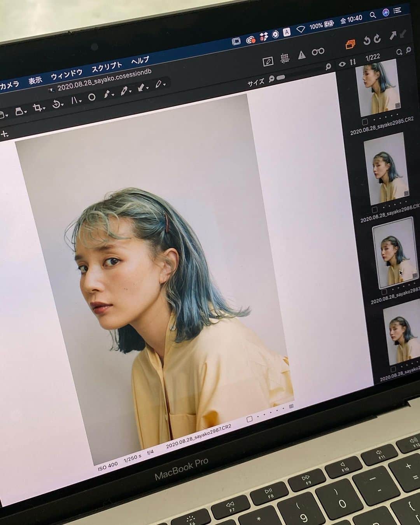Open the スクリプト menu

point(107,66)
